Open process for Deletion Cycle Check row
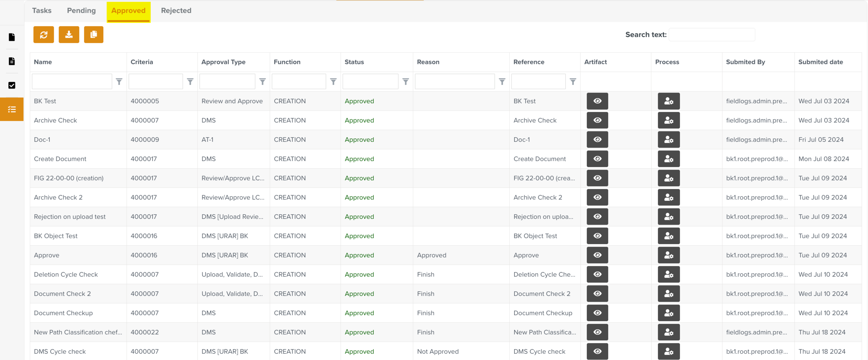Viewport: 868px width, 360px height. pyautogui.click(x=669, y=274)
